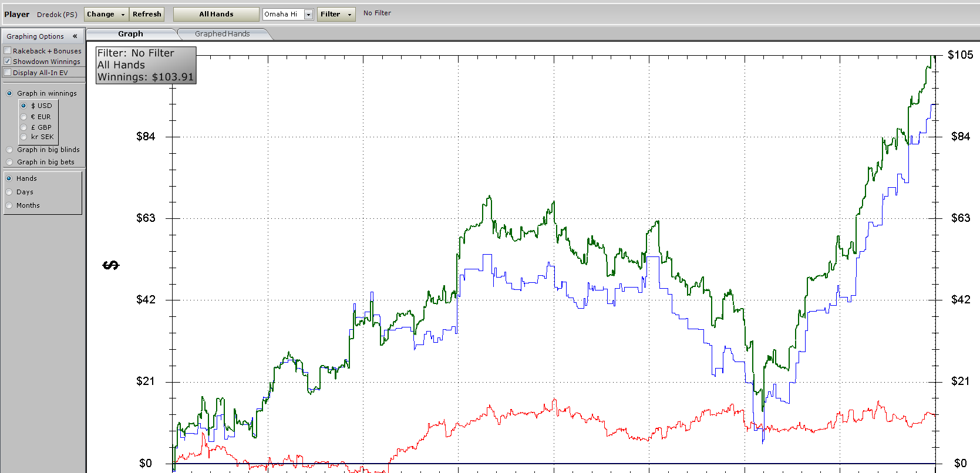This screenshot has height=473, width=980.
Task: Open the Filter dropdown button
Action: click(x=336, y=14)
